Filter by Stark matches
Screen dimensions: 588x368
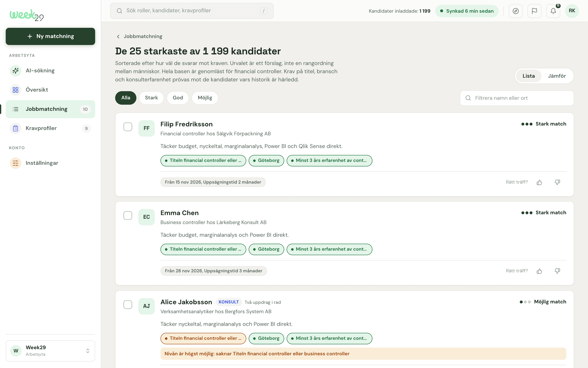(151, 98)
